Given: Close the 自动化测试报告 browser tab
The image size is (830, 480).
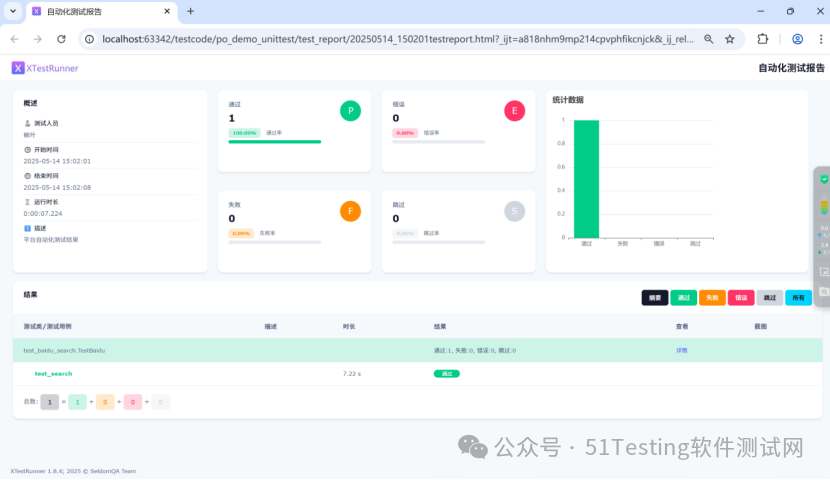Looking at the screenshot, I should pyautogui.click(x=167, y=11).
